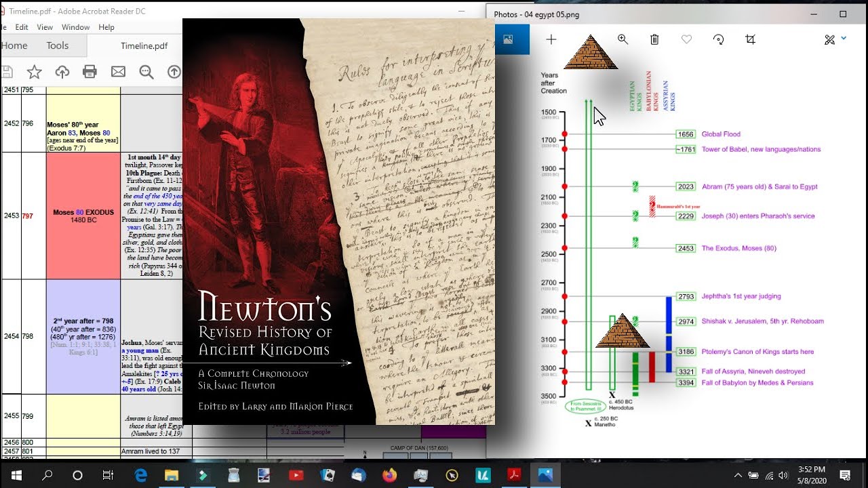Delete the photo using trash icon
868x488 pixels.
(654, 39)
